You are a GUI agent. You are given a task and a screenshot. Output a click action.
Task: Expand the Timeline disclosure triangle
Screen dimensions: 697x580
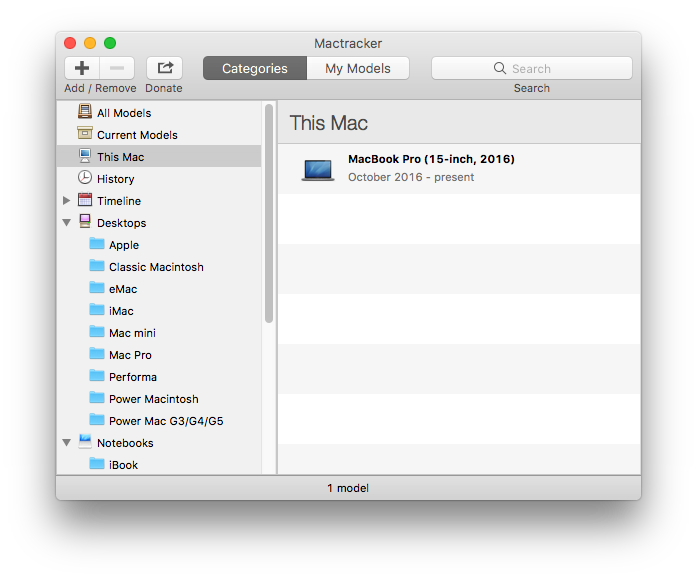[x=66, y=201]
